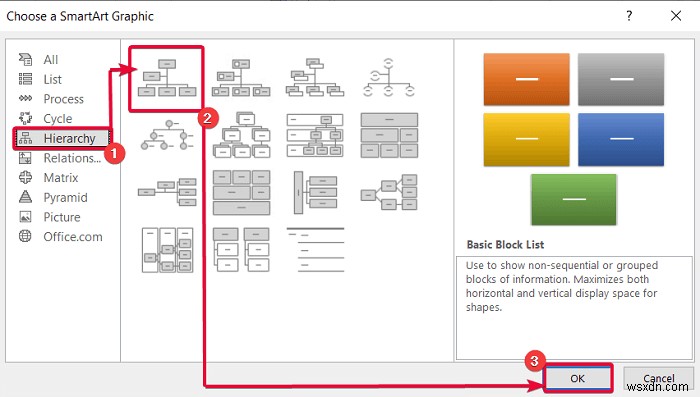
Task: Select the Organization Chart layout thumbnail
Action: [x=167, y=78]
